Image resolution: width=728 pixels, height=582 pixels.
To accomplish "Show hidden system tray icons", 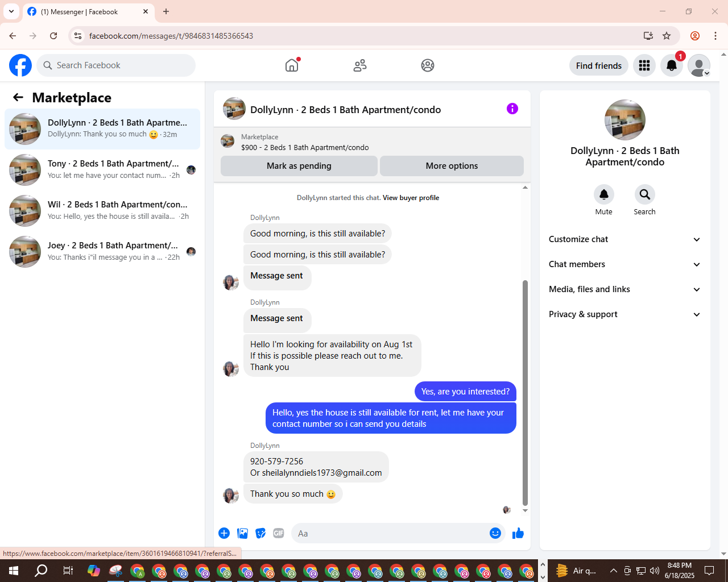I will point(613,571).
